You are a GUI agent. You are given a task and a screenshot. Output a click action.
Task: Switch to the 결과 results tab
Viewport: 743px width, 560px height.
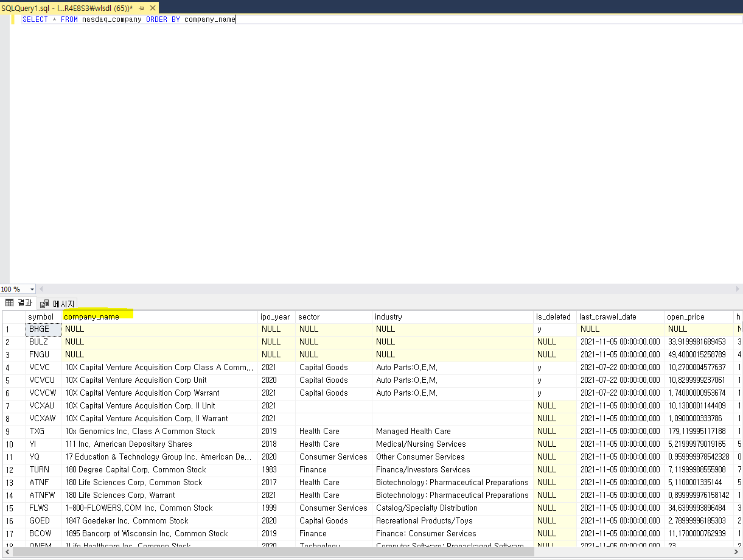point(19,303)
